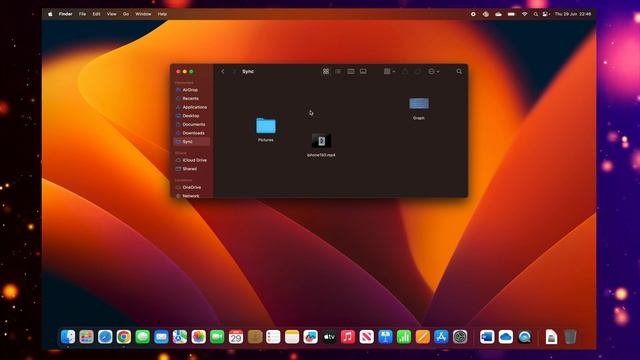Switch Finder to list view
Viewport: 640px width, 360px height.
338,71
